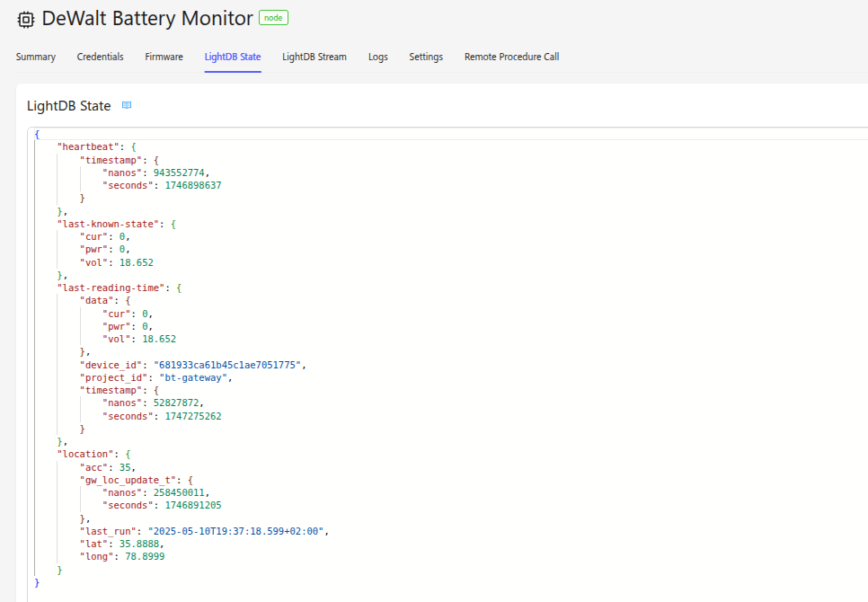This screenshot has width=868, height=602.
Task: Click the "last-reading-time" key
Action: (111, 288)
